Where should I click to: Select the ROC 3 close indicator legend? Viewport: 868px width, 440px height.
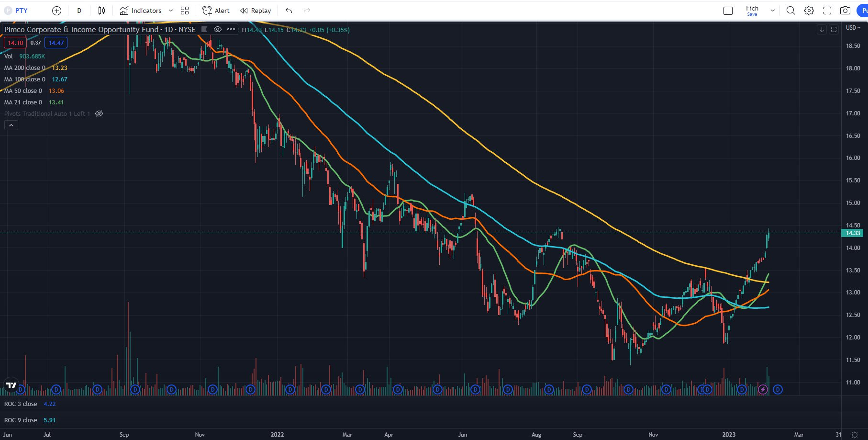tap(30, 404)
